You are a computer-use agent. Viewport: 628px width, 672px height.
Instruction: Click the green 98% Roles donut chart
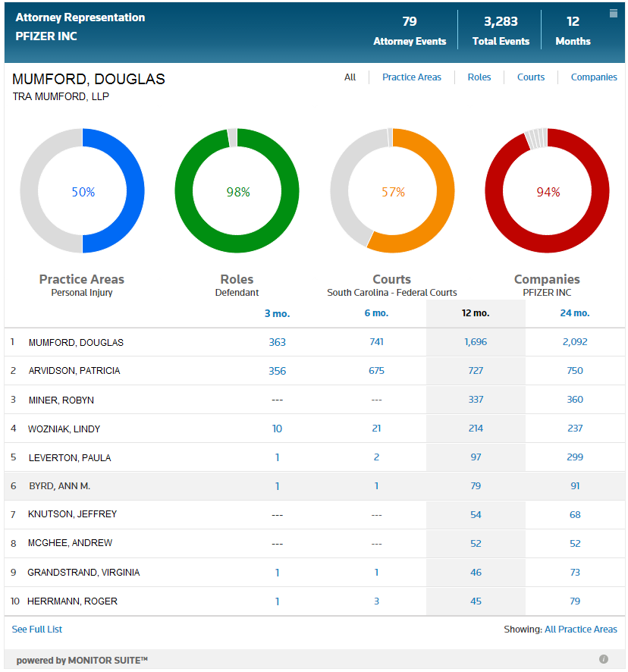237,190
